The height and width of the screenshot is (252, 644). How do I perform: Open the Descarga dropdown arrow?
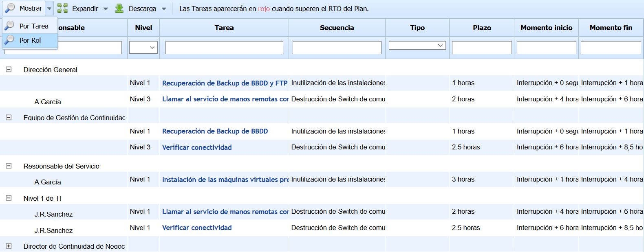(x=164, y=9)
